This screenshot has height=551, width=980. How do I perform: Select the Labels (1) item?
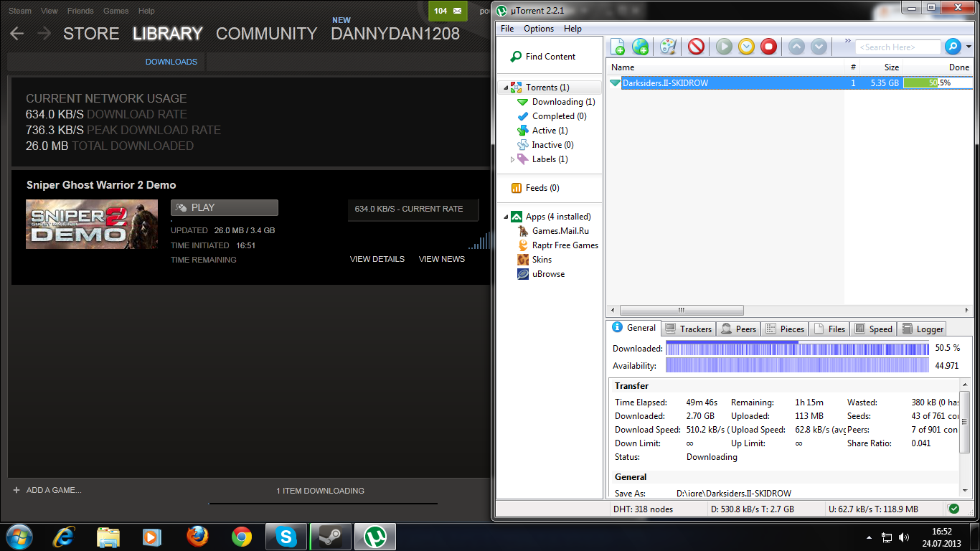(x=550, y=159)
